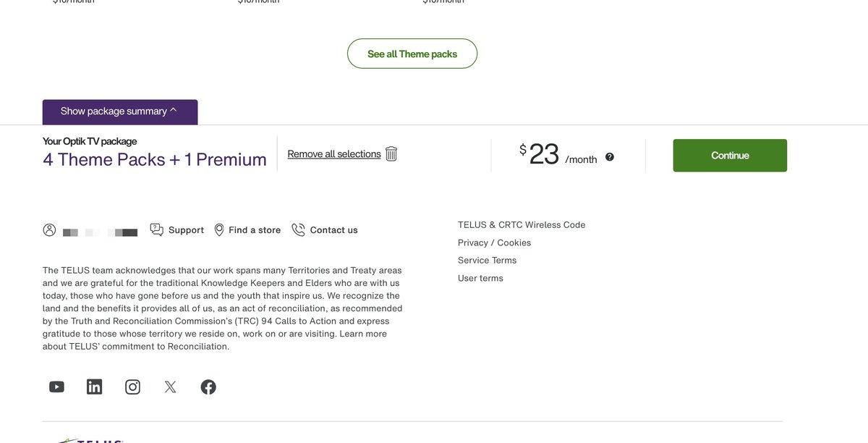Viewport: 868px width, 443px height.
Task: Click Remove all selections link
Action: pos(334,154)
